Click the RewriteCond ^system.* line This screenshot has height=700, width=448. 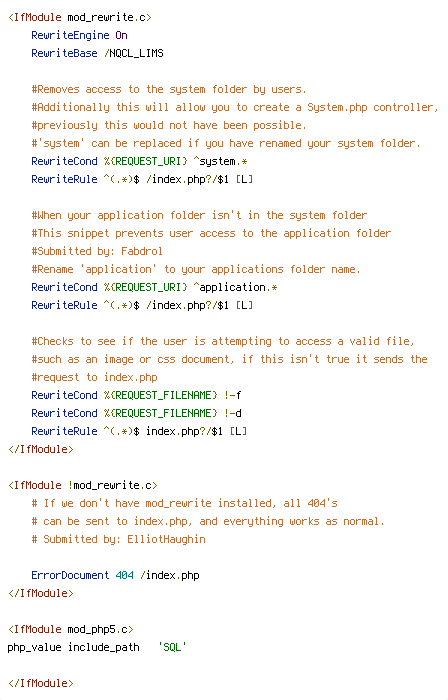point(139,161)
